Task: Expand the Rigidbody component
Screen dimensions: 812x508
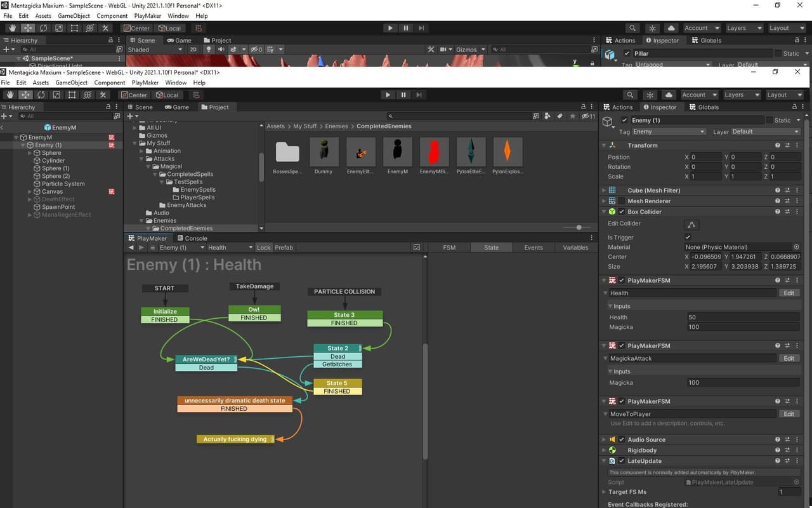Action: (603, 450)
